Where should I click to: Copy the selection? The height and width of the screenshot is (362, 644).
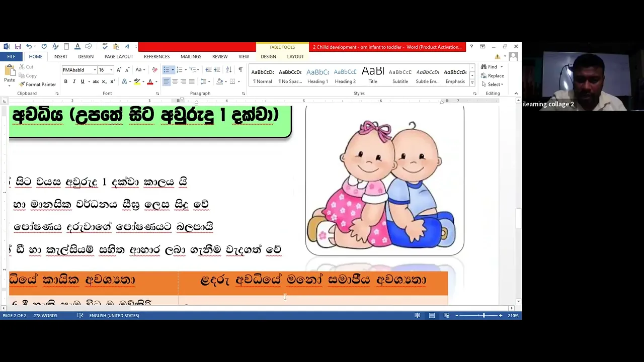pyautogui.click(x=28, y=76)
